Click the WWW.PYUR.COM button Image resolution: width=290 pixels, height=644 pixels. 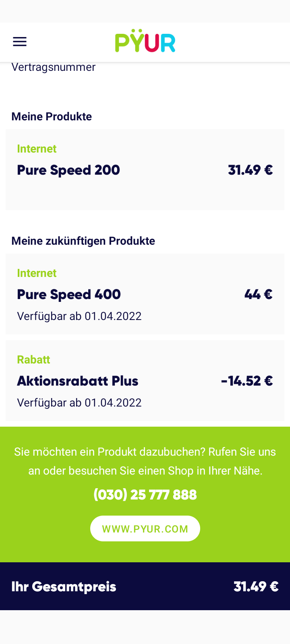145,528
